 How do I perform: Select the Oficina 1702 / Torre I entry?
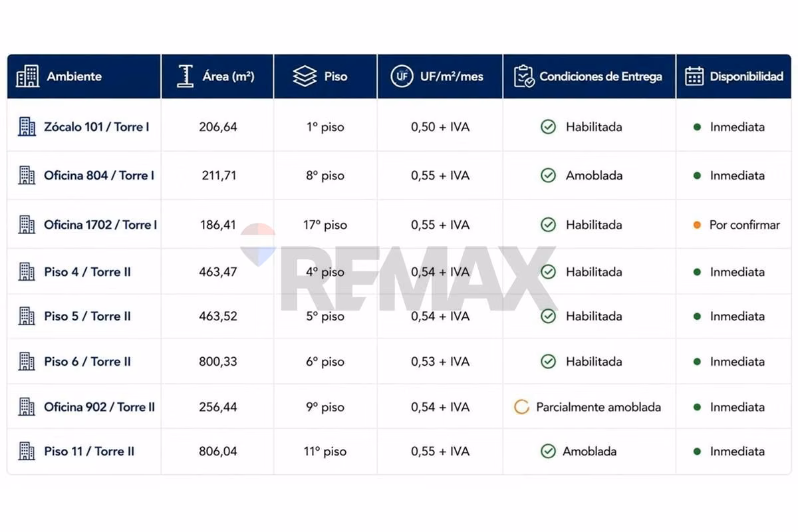click(100, 225)
